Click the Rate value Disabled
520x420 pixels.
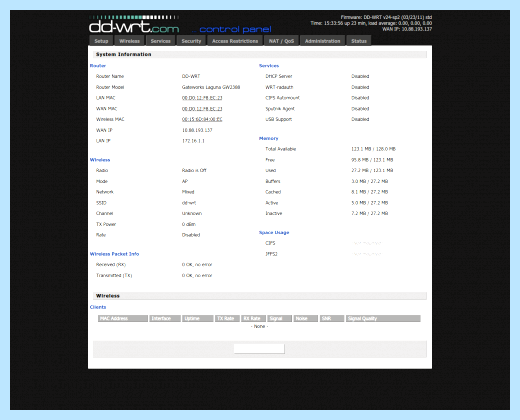coord(191,235)
